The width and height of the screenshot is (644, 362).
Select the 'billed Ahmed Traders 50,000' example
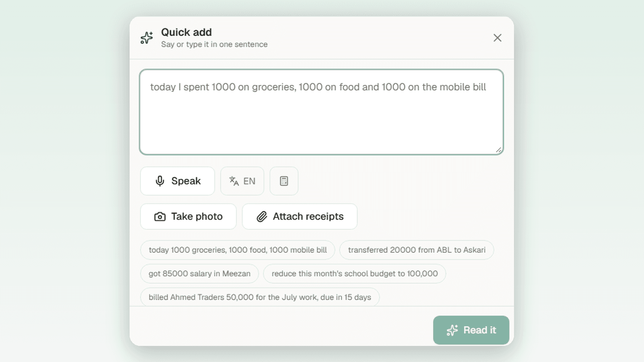pos(260,297)
